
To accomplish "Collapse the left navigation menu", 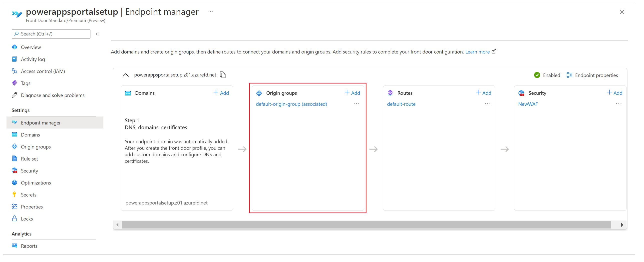I will pyautogui.click(x=97, y=34).
